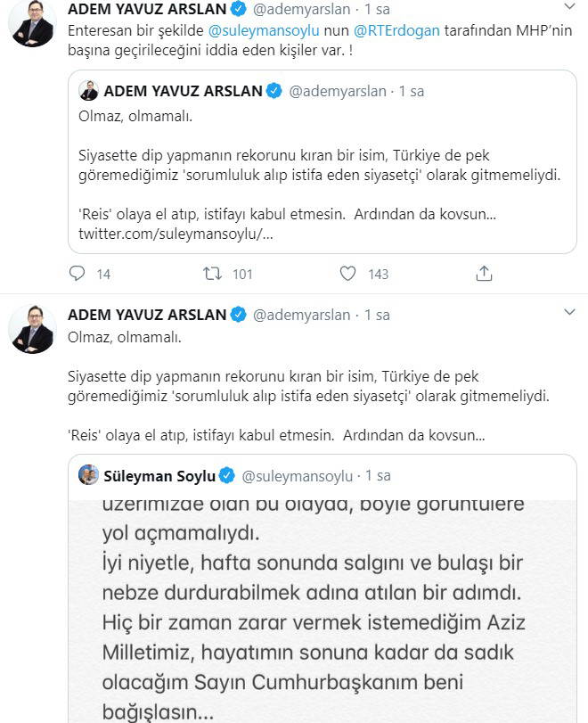588x723 pixels.
Task: Expand the second tweet's options chevron
Action: pos(570,313)
